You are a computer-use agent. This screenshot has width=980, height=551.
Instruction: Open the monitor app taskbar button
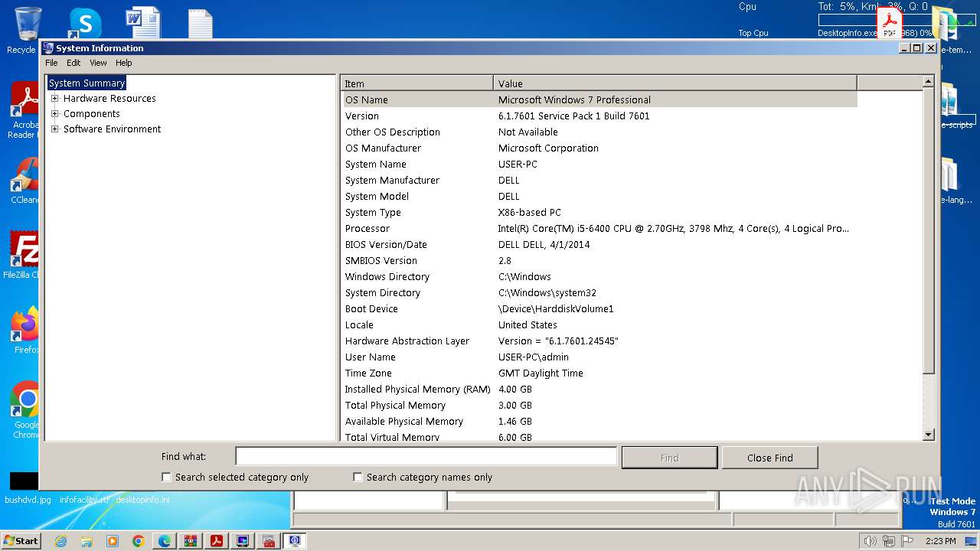243,541
